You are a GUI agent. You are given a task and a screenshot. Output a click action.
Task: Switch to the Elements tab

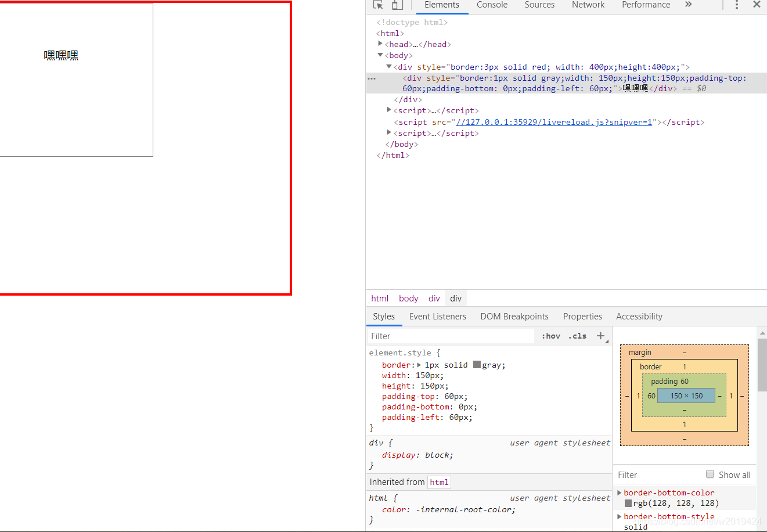[442, 5]
